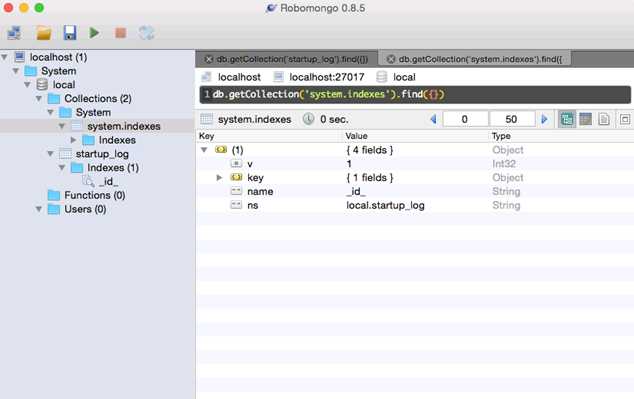Close the system.indexes query tab

pyautogui.click(x=391, y=59)
